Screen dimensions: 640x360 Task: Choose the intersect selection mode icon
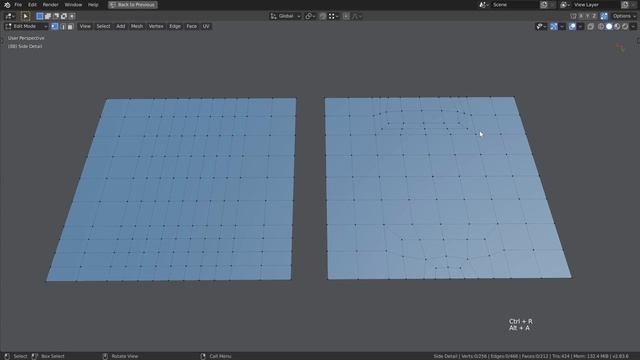coord(72,16)
